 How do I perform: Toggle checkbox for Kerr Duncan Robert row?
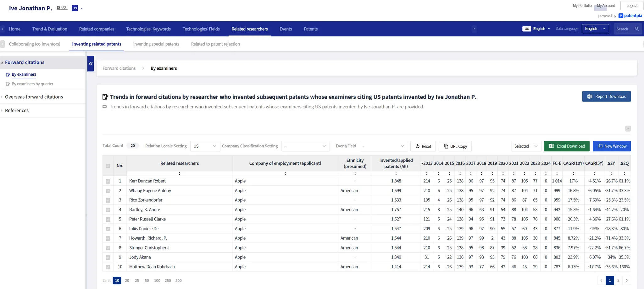pyautogui.click(x=108, y=181)
